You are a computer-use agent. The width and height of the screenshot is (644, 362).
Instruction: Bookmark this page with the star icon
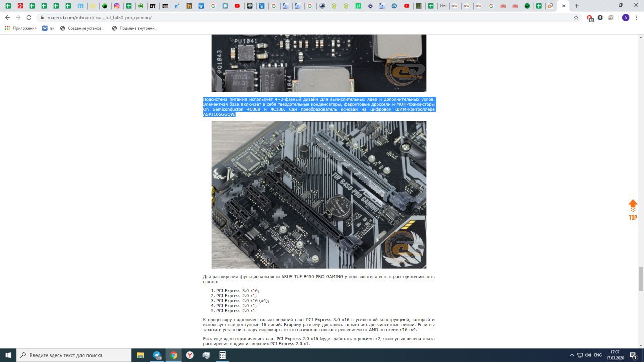click(x=576, y=17)
